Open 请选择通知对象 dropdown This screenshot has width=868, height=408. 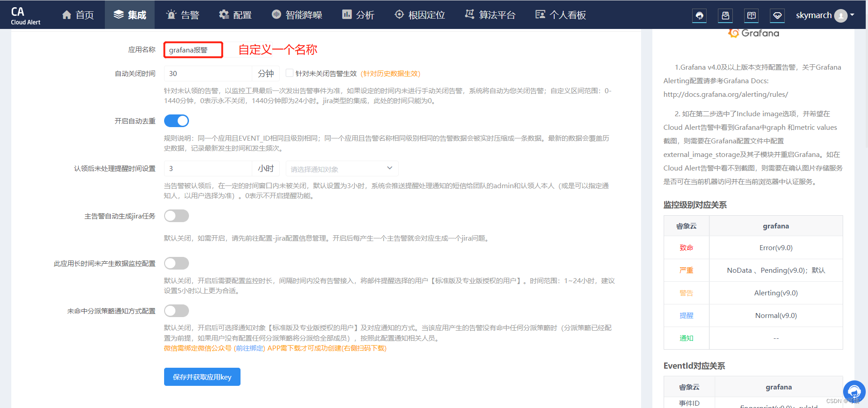click(342, 169)
